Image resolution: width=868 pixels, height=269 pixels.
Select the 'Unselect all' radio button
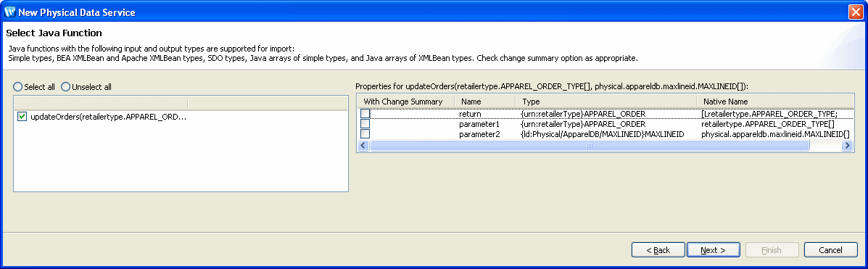[x=65, y=87]
